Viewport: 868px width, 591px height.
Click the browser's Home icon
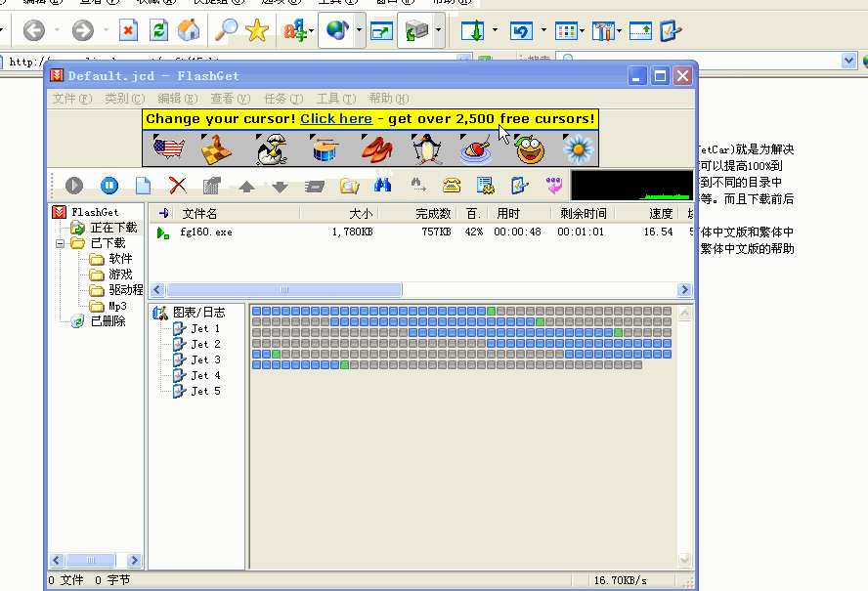tap(189, 30)
